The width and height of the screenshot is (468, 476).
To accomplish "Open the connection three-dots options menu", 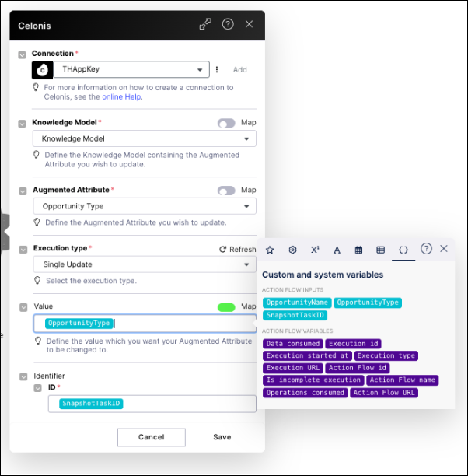I will 217,69.
